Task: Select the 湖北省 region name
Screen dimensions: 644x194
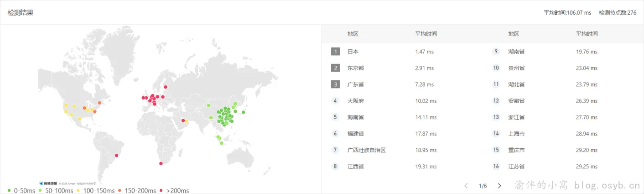Action: (517, 84)
